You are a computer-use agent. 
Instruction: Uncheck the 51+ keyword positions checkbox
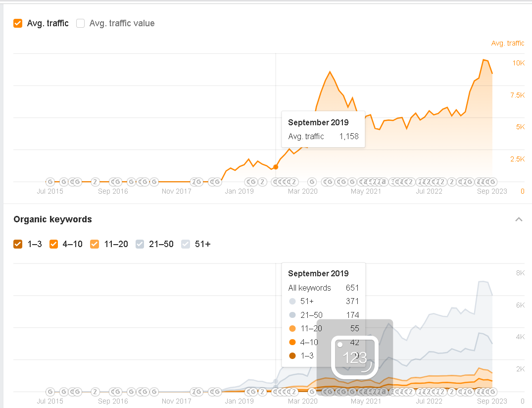coord(186,244)
